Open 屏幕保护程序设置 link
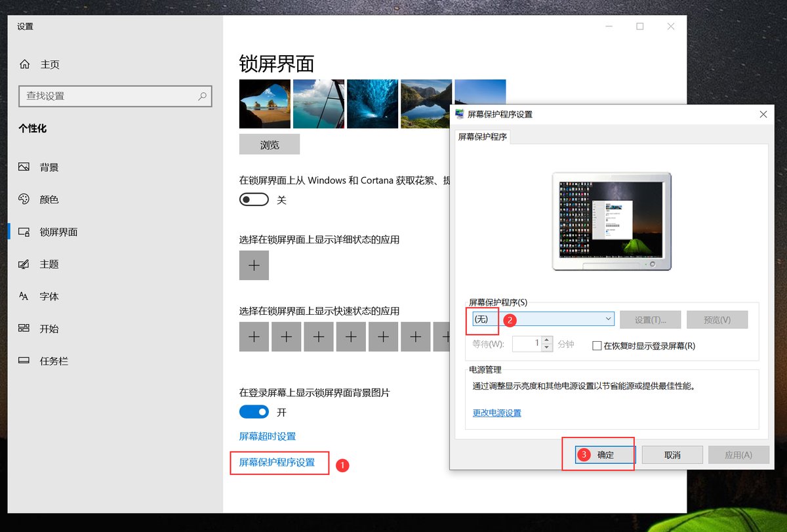 (x=277, y=462)
